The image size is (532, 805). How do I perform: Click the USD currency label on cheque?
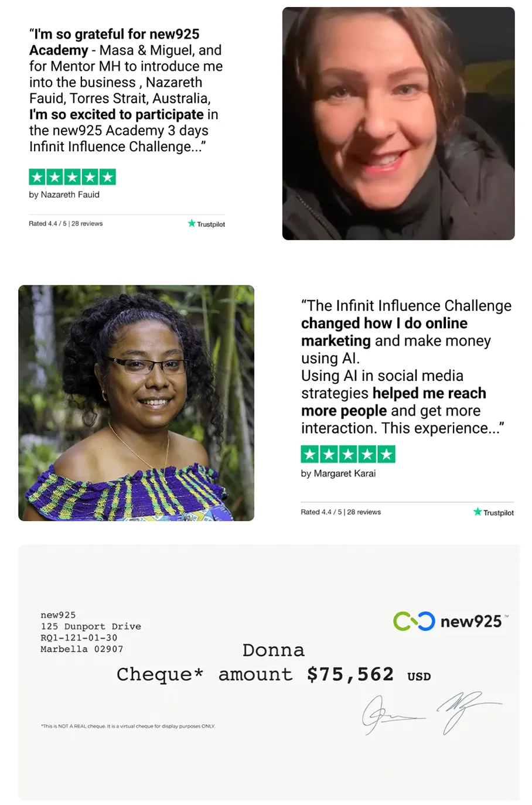420,677
